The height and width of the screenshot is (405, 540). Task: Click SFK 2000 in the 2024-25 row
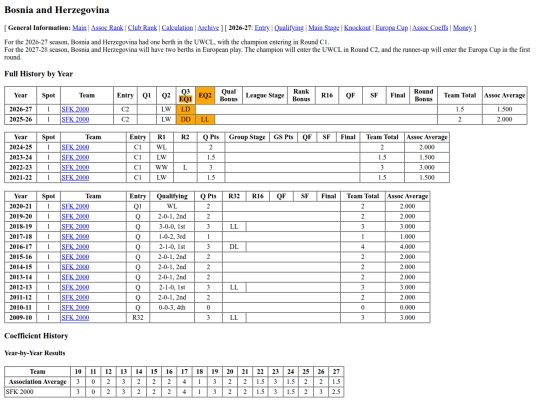click(x=75, y=147)
